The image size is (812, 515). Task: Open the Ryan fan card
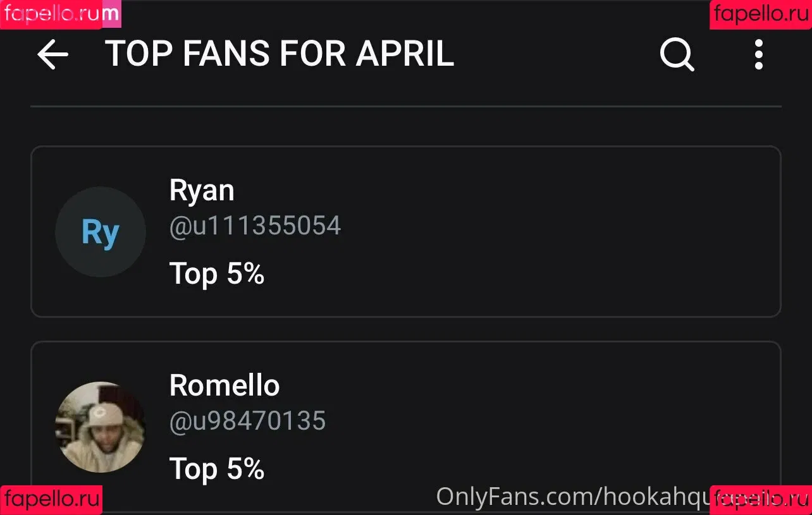(406, 231)
